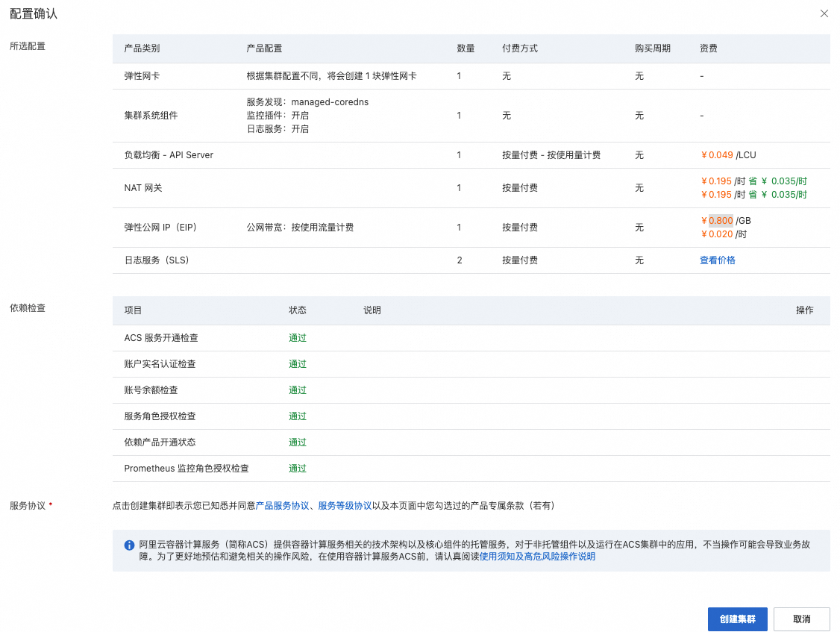This screenshot has width=840, height=632.
Task: Click the ¥0.020 /时 price
Action: pos(723,234)
